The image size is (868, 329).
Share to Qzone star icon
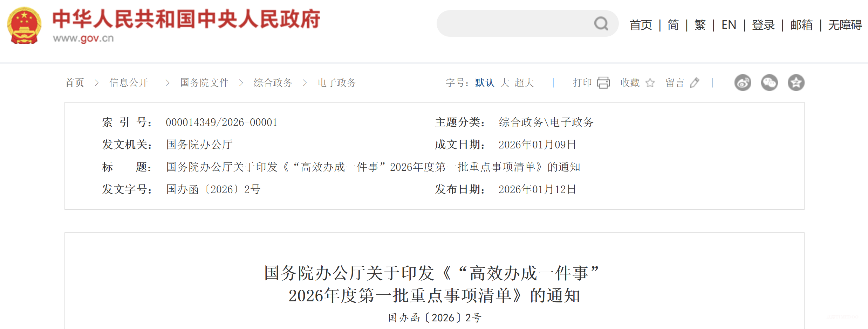796,83
